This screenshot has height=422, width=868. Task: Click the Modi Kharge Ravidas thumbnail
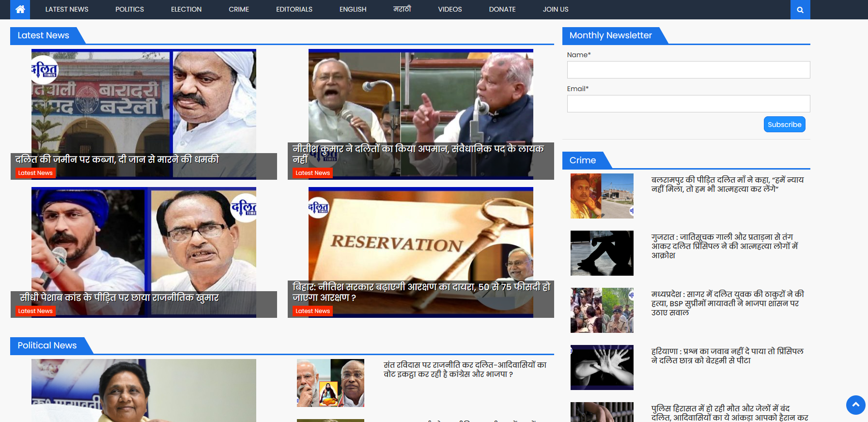click(330, 383)
